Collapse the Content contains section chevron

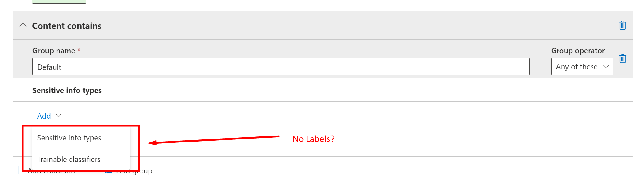[x=23, y=26]
